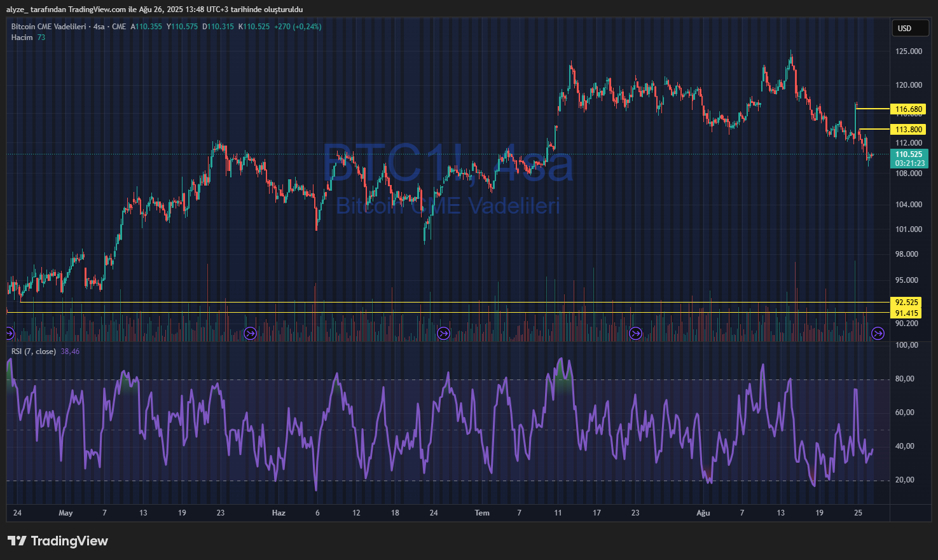Click the 104.000 price axis label
This screenshot has height=560, width=938.
tap(909, 205)
